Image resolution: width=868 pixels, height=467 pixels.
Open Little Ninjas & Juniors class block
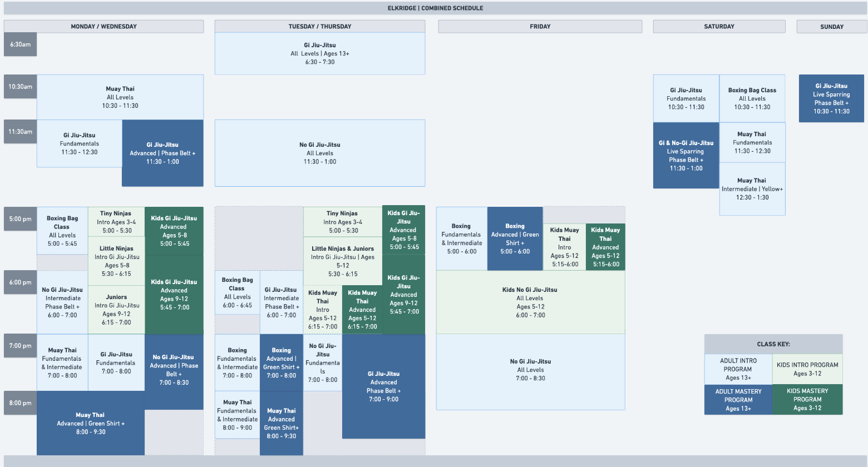342,261
